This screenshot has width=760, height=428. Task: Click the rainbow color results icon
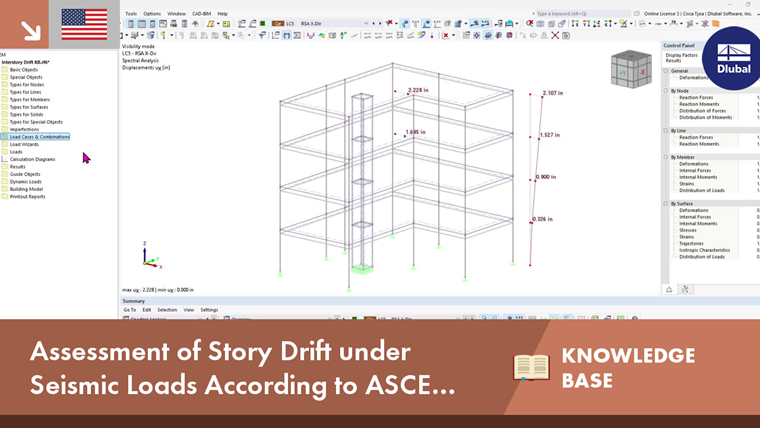click(x=321, y=35)
